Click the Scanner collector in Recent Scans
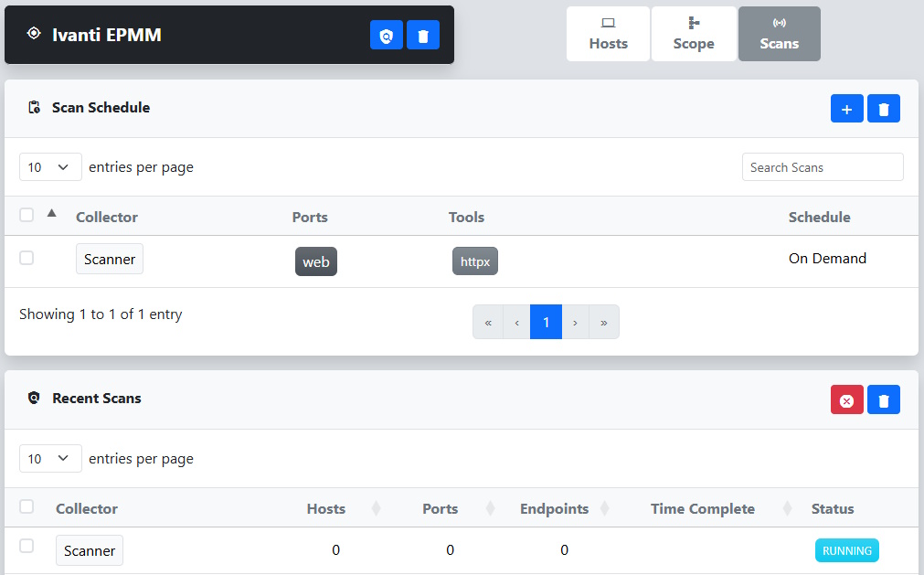This screenshot has height=575, width=924. point(90,551)
